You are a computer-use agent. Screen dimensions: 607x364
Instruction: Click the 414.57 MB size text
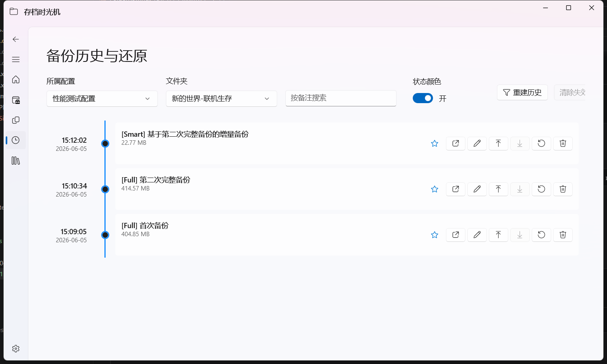pos(136,188)
